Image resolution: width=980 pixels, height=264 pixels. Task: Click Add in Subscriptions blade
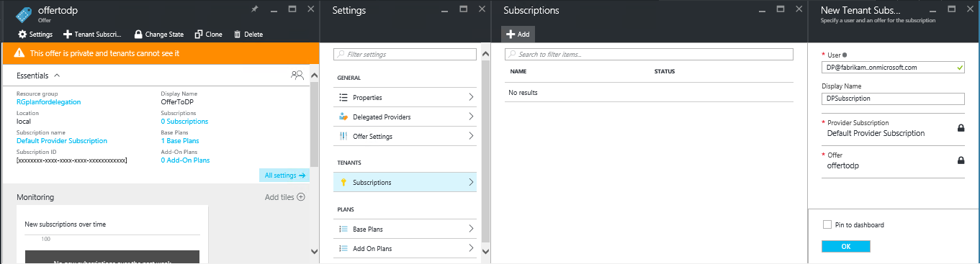(518, 35)
